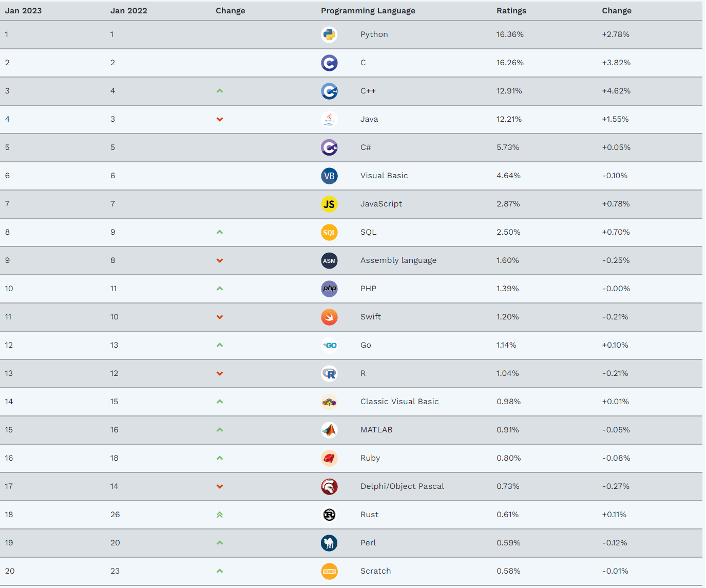The width and height of the screenshot is (706, 588).
Task: Click the Programming Language column header
Action: click(x=368, y=11)
